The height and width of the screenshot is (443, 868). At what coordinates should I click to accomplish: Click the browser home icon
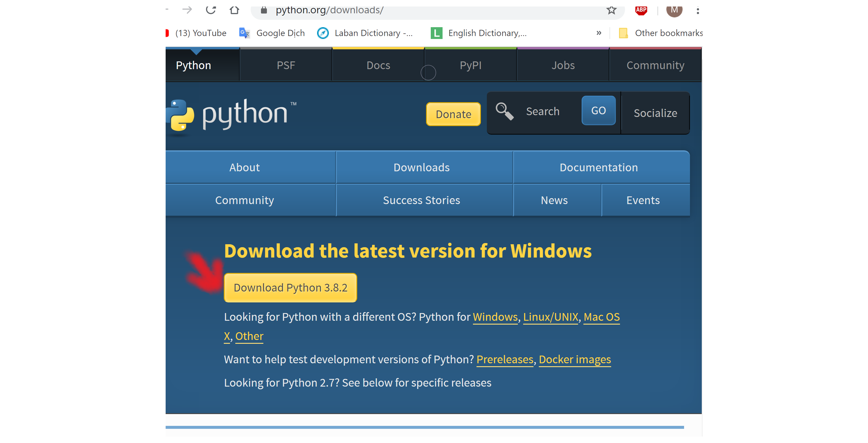234,10
